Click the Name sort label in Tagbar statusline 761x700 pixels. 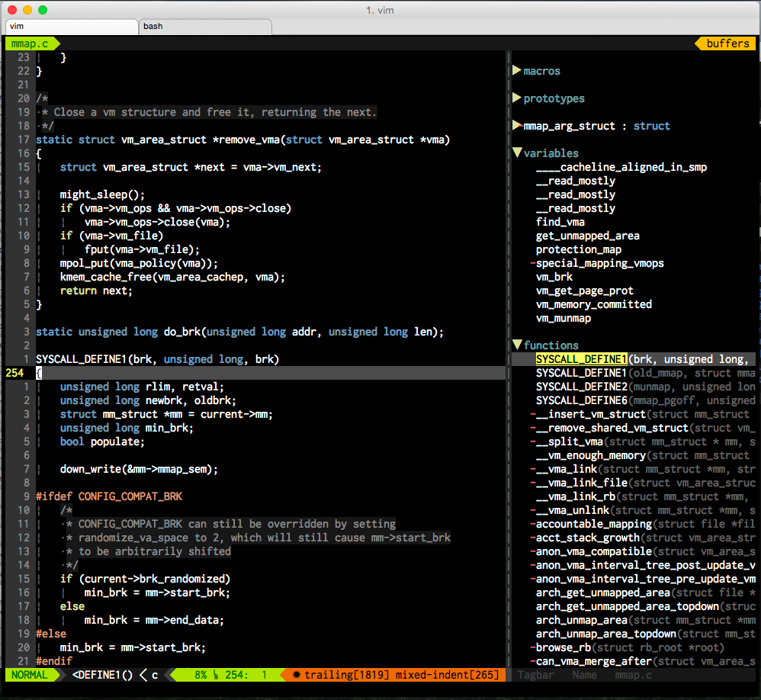[584, 676]
